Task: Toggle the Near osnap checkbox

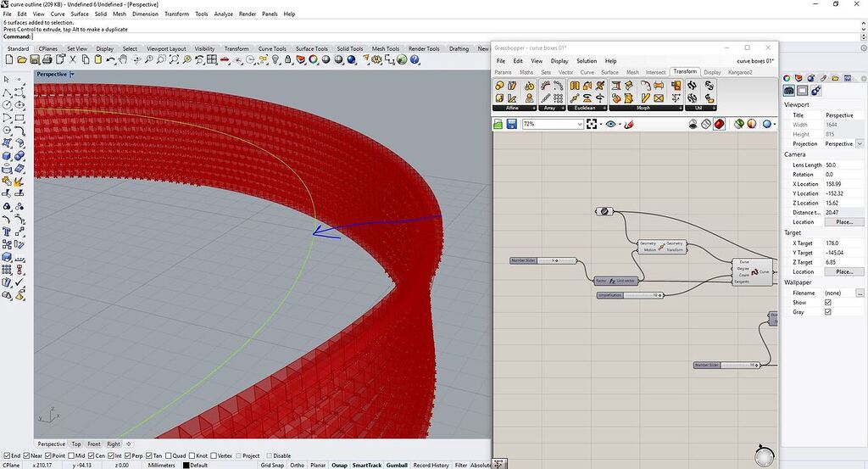Action: 26,455
